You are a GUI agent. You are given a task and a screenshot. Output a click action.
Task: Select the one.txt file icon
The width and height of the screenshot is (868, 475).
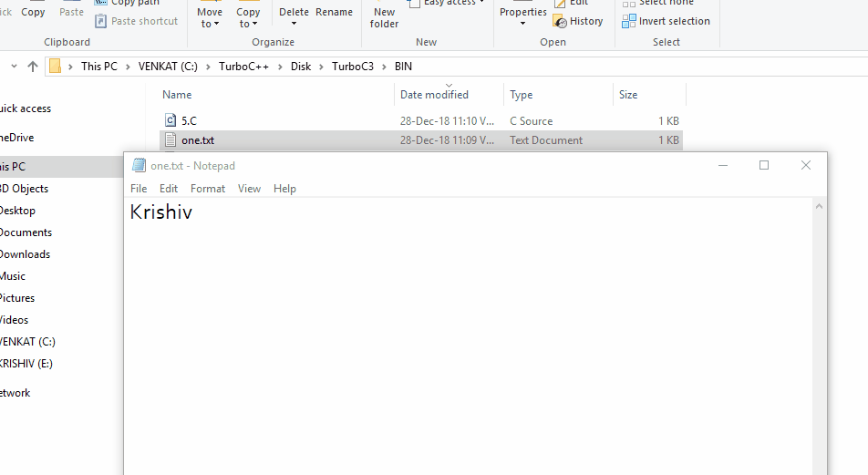click(170, 140)
